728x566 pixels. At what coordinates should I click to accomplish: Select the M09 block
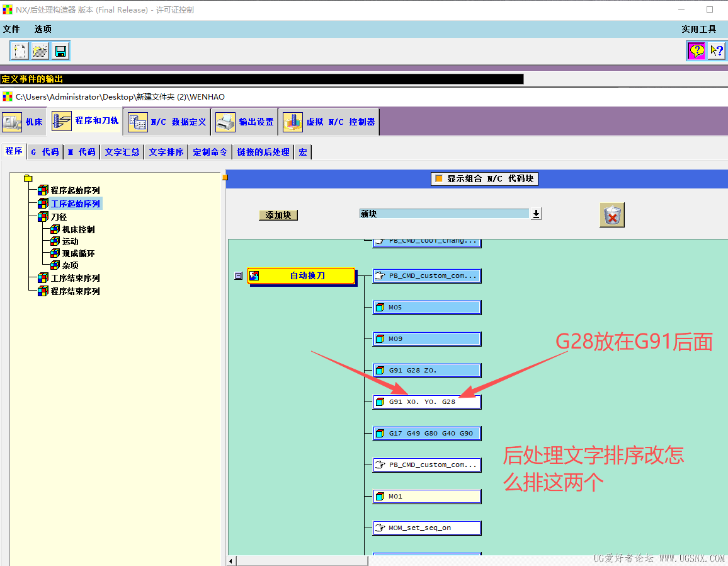427,339
